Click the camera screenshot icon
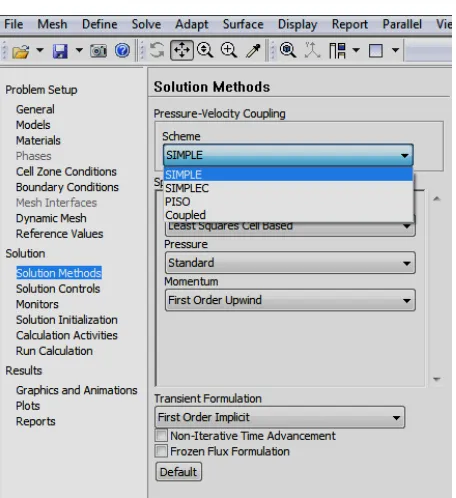 click(98, 51)
